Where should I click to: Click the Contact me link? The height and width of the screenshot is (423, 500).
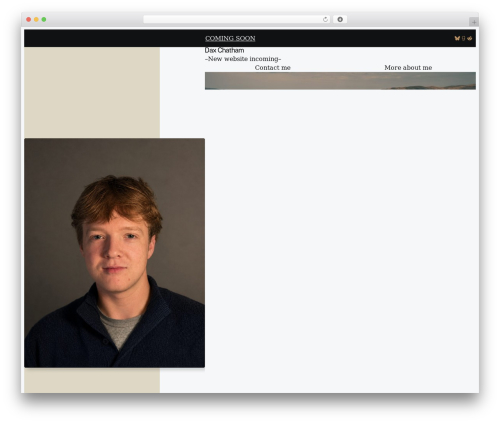pos(273,68)
